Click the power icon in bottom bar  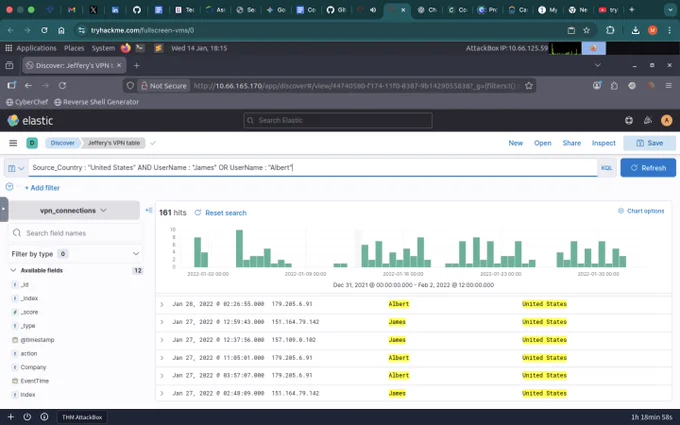pos(27,417)
